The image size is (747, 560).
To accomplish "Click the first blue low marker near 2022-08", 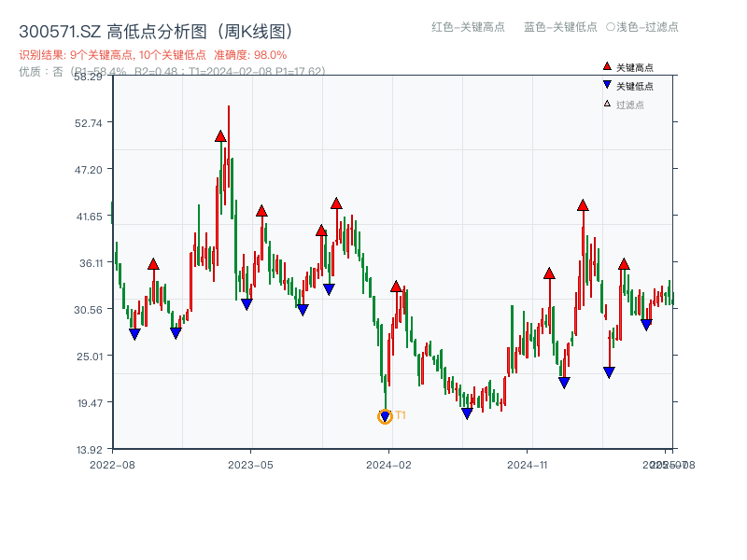I will point(134,332).
